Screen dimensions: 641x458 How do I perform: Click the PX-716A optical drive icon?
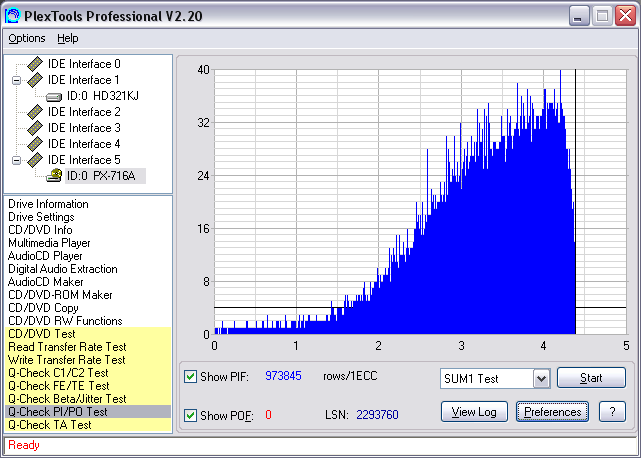(x=54, y=175)
